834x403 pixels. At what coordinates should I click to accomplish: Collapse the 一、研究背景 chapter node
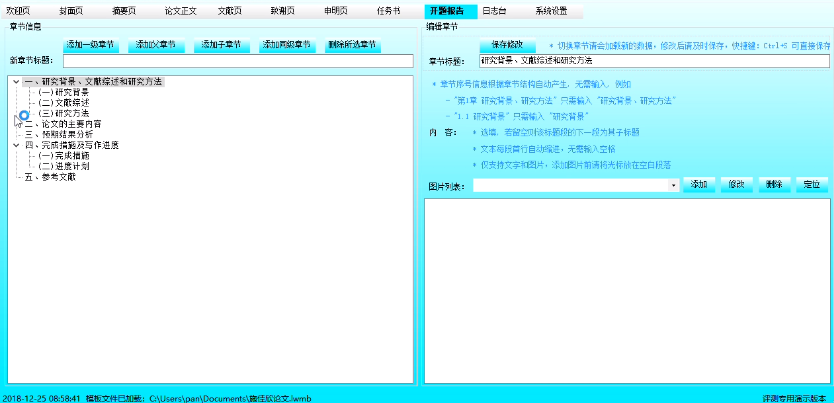tap(16, 82)
